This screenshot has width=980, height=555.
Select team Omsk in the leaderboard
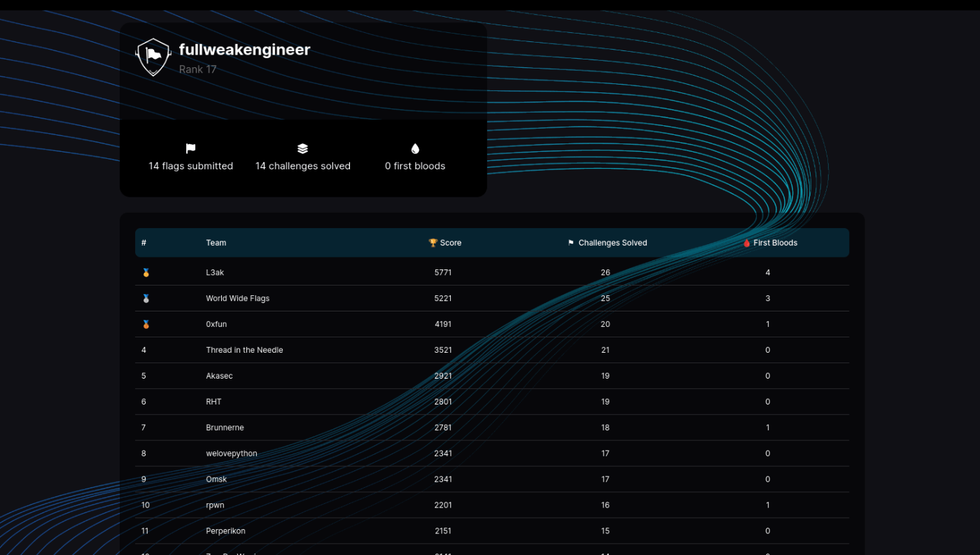coord(216,479)
